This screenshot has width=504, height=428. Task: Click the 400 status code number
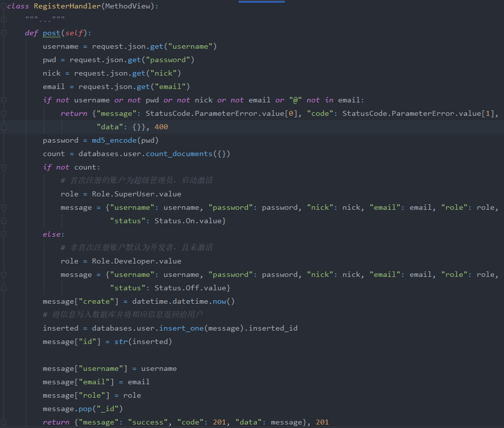click(161, 127)
